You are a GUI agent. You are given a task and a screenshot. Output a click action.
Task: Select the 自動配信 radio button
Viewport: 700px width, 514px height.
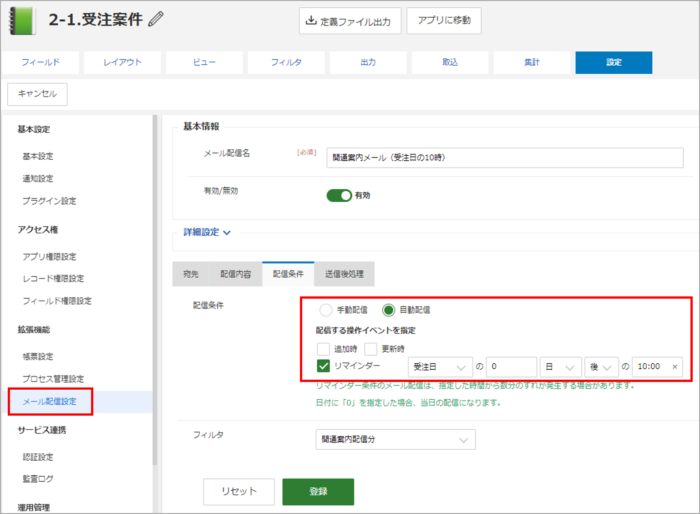pyautogui.click(x=388, y=309)
